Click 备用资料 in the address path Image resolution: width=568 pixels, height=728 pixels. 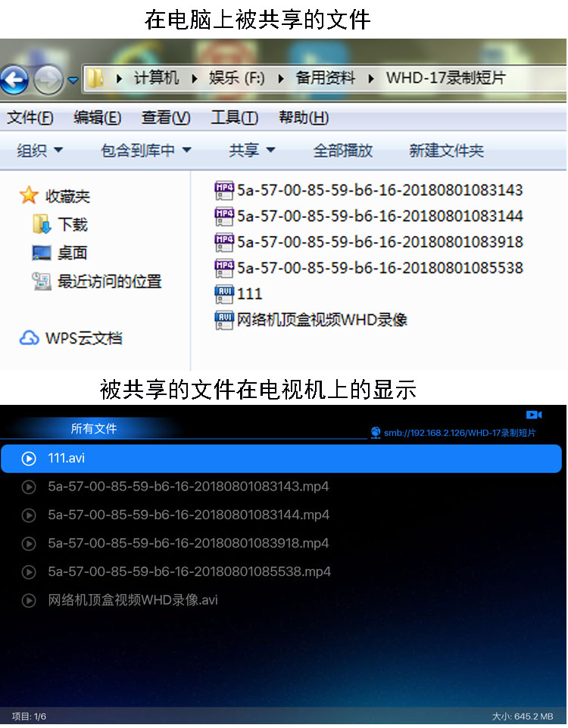click(x=325, y=78)
